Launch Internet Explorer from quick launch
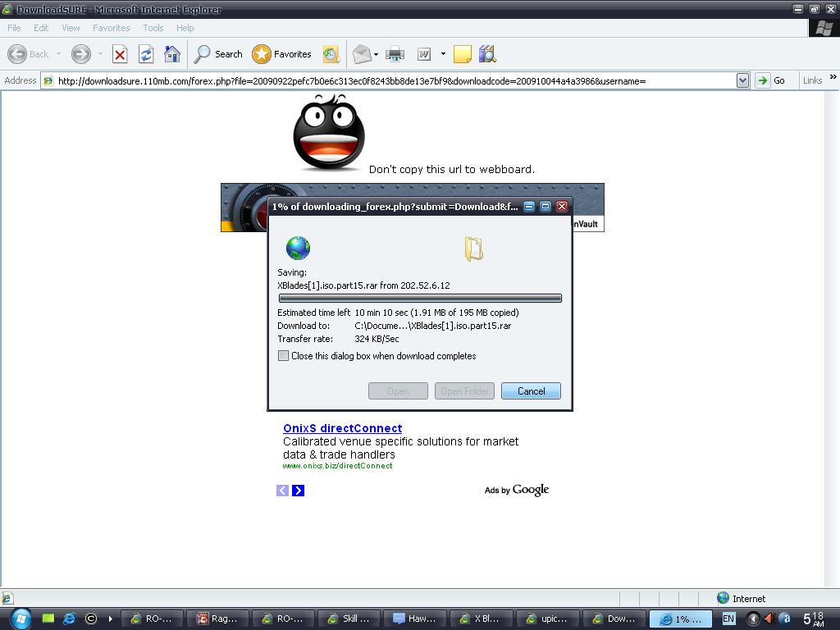The width and height of the screenshot is (840, 630). pos(70,619)
